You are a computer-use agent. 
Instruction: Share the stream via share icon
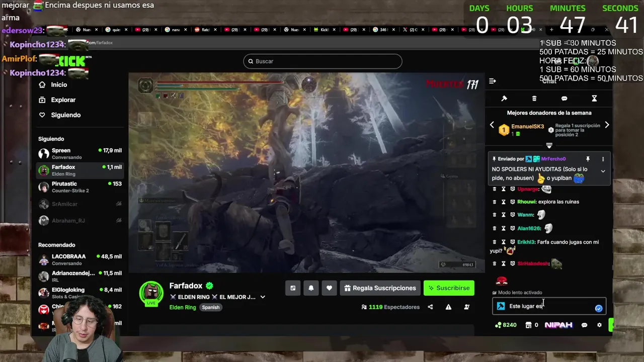click(430, 307)
